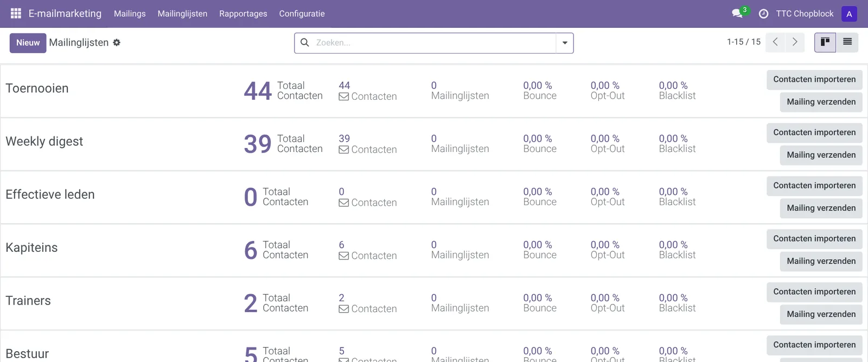Screen dimensions: 868x362
Task: Import contacts for Kapiteins list
Action: click(814, 239)
